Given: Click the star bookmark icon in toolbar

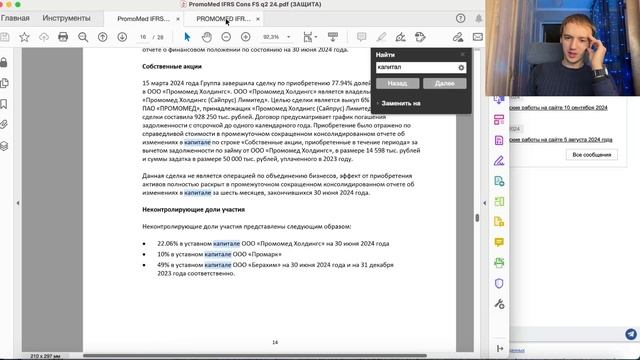Looking at the screenshot, I should point(24,37).
